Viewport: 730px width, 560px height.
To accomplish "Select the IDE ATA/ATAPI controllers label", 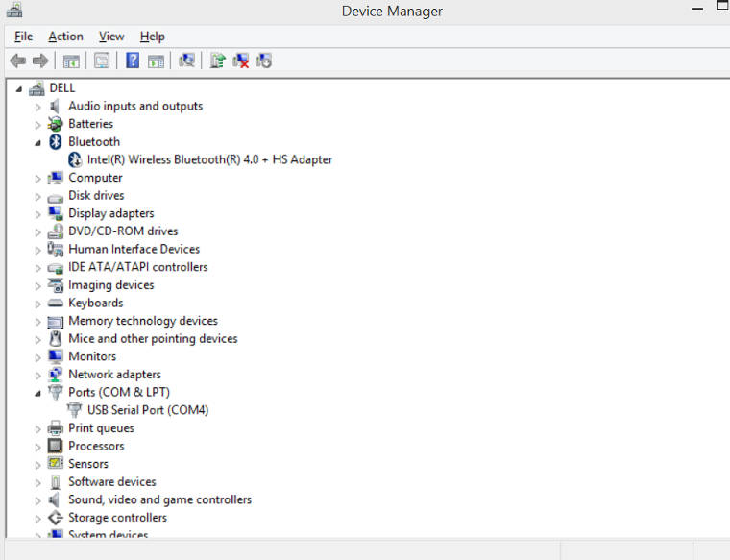I will tap(137, 267).
